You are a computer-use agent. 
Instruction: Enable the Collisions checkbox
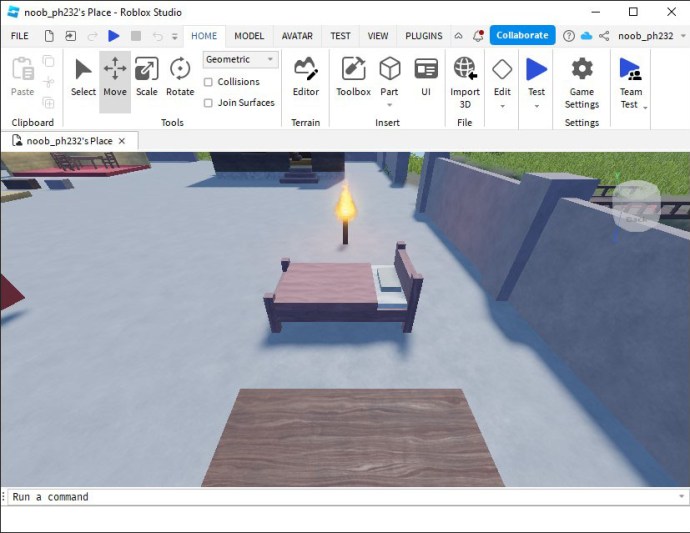208,82
